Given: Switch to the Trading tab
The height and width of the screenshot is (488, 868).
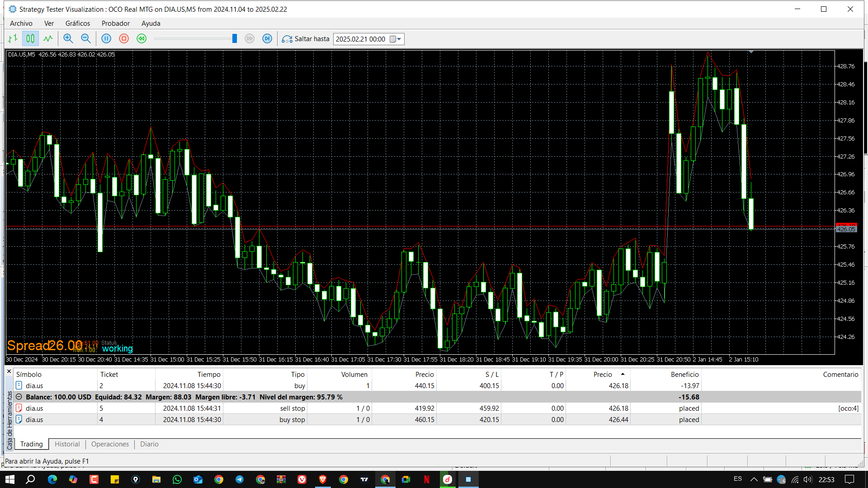Looking at the screenshot, I should (32, 444).
